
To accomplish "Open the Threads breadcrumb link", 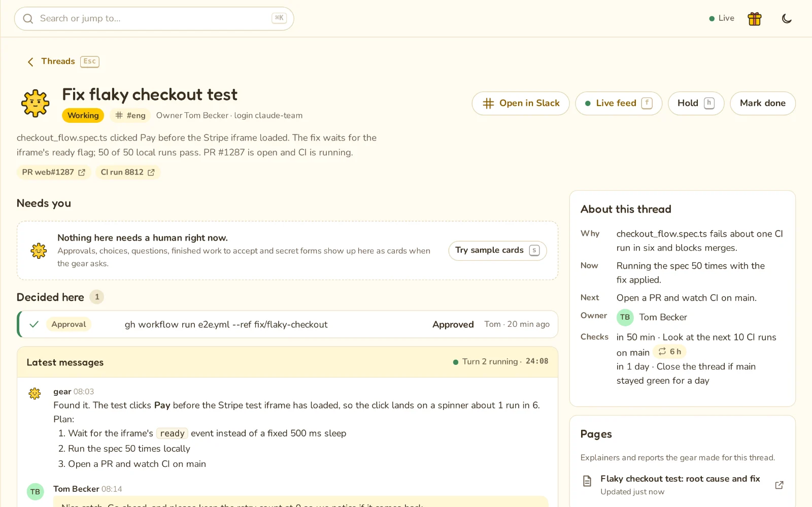I will (x=58, y=61).
